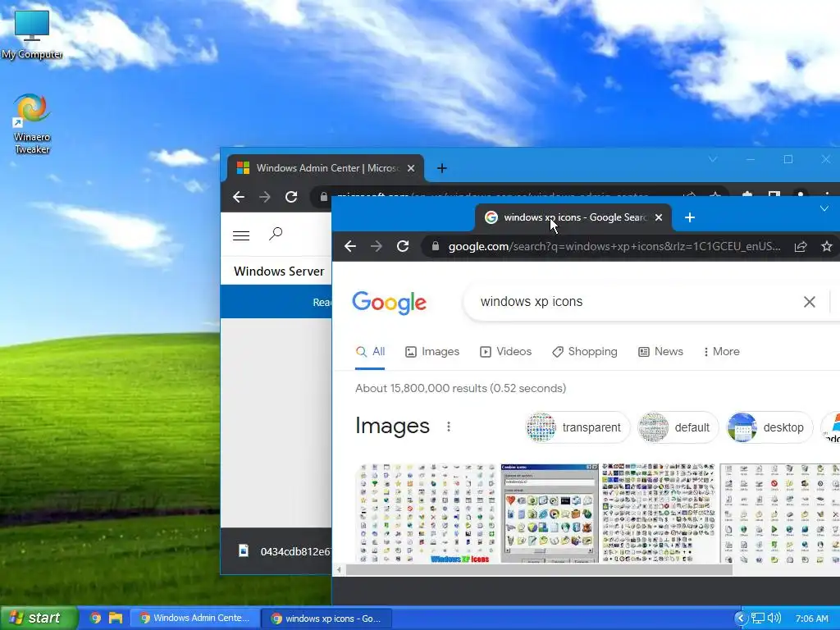This screenshot has width=840, height=630.
Task: Go forward in Google window
Action: point(377,246)
